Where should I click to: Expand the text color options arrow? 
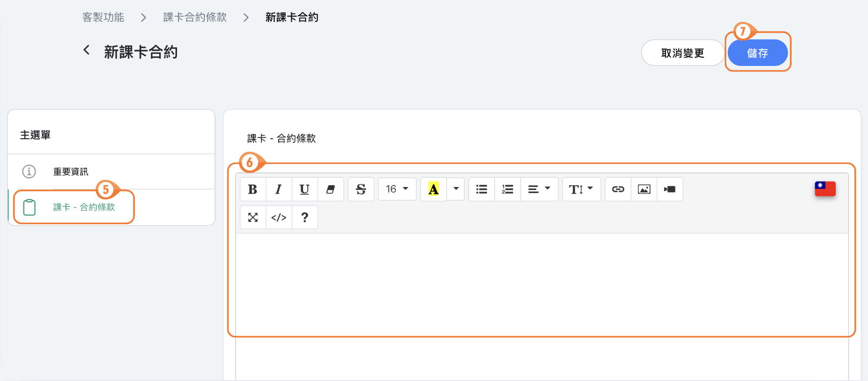pos(456,190)
